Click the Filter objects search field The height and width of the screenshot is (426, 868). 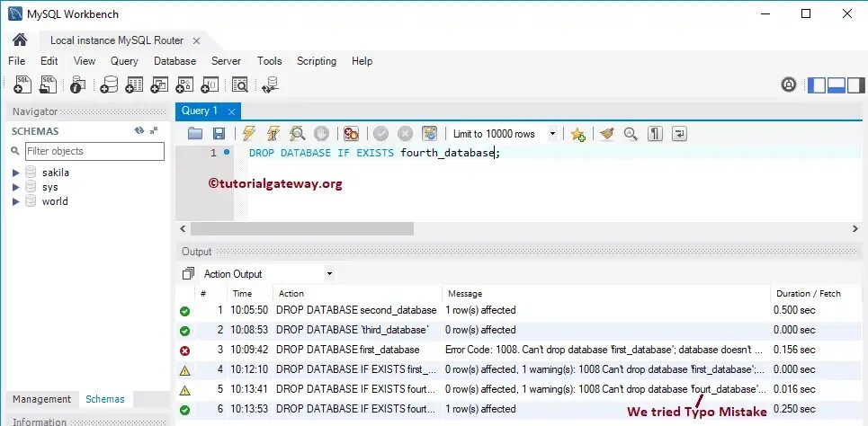tap(94, 151)
